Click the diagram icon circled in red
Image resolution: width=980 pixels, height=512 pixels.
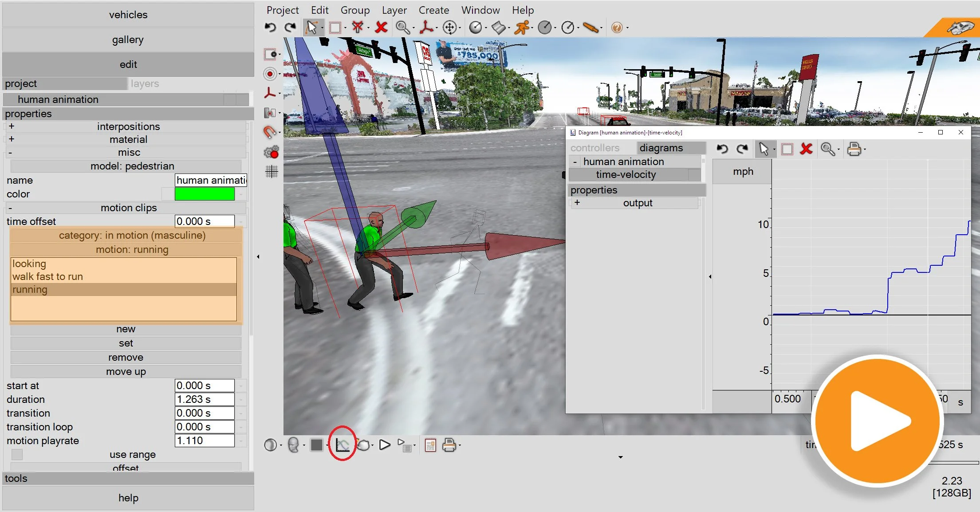point(342,445)
